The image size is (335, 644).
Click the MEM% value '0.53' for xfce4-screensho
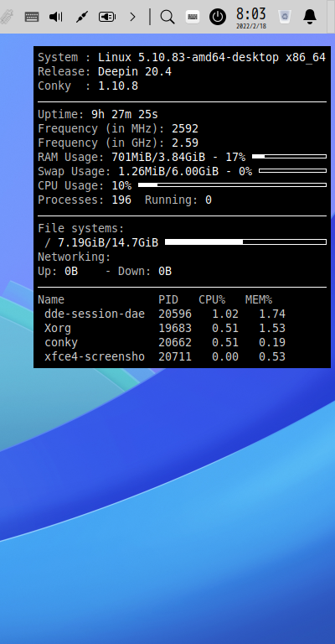[272, 357]
